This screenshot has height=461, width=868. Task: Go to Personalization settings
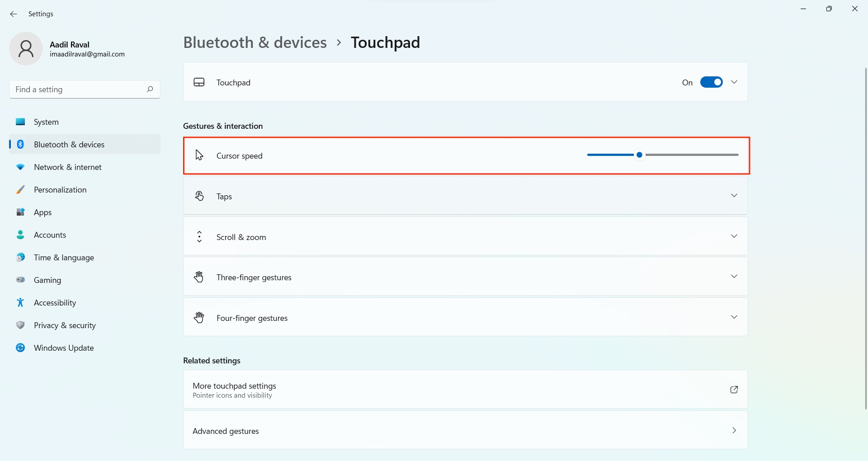coord(60,190)
